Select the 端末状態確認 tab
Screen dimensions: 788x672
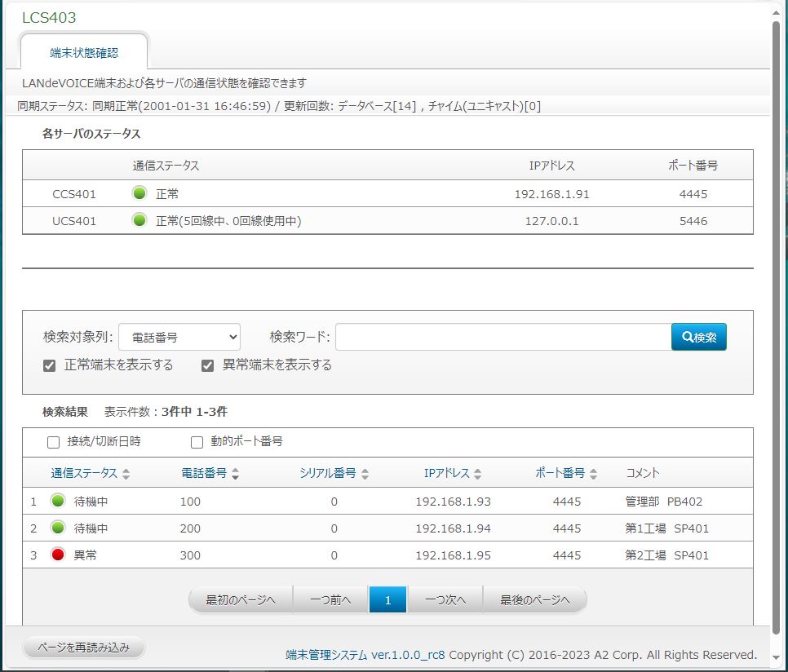tap(84, 52)
